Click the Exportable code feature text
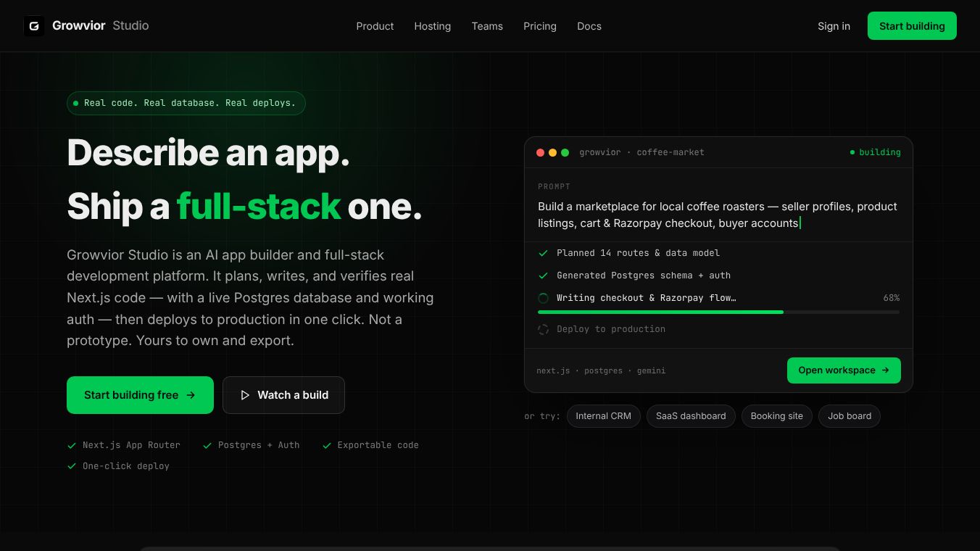This screenshot has width=980, height=551. click(378, 445)
